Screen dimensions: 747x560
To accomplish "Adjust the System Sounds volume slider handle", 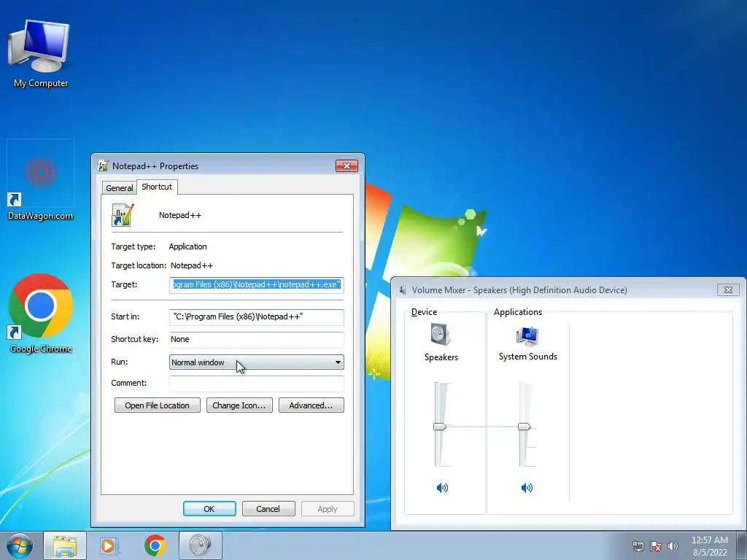I will pyautogui.click(x=524, y=427).
